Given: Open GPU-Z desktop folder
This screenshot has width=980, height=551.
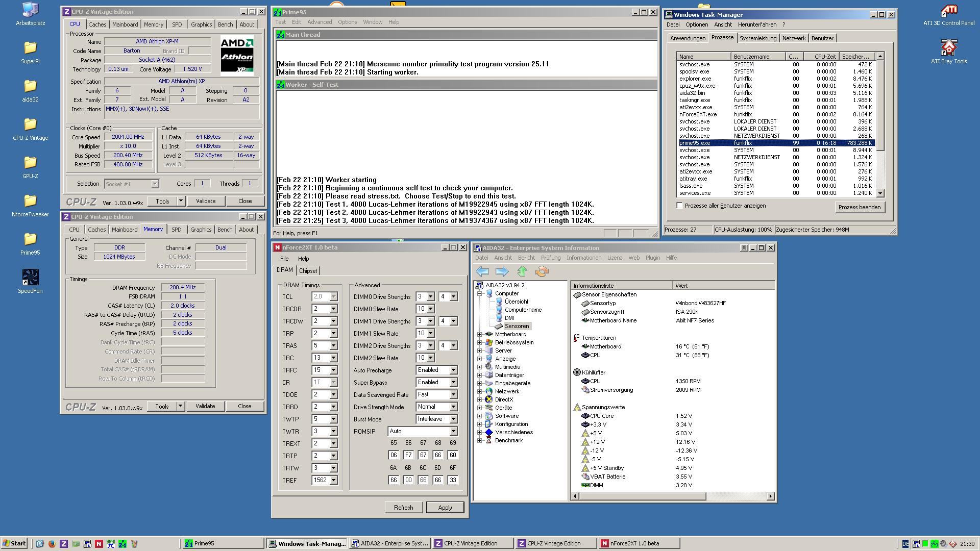Looking at the screenshot, I should pyautogui.click(x=30, y=167).
